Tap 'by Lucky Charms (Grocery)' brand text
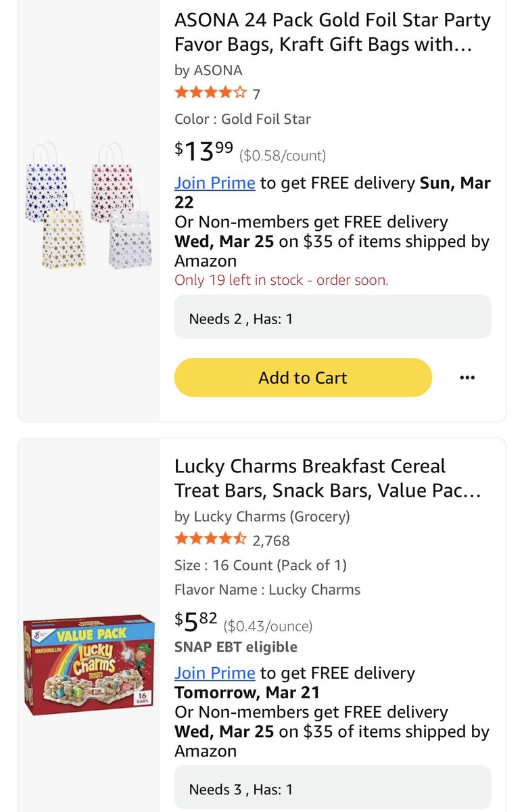This screenshot has width=524, height=812. pos(262,517)
